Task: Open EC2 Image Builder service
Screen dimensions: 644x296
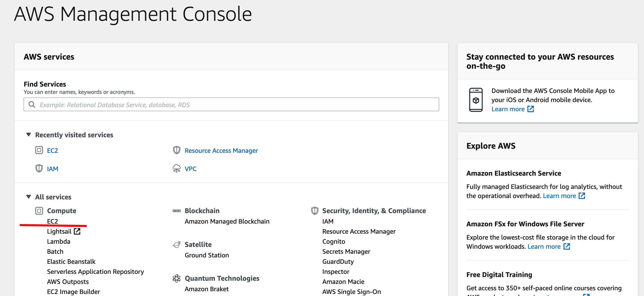Action: [x=74, y=291]
